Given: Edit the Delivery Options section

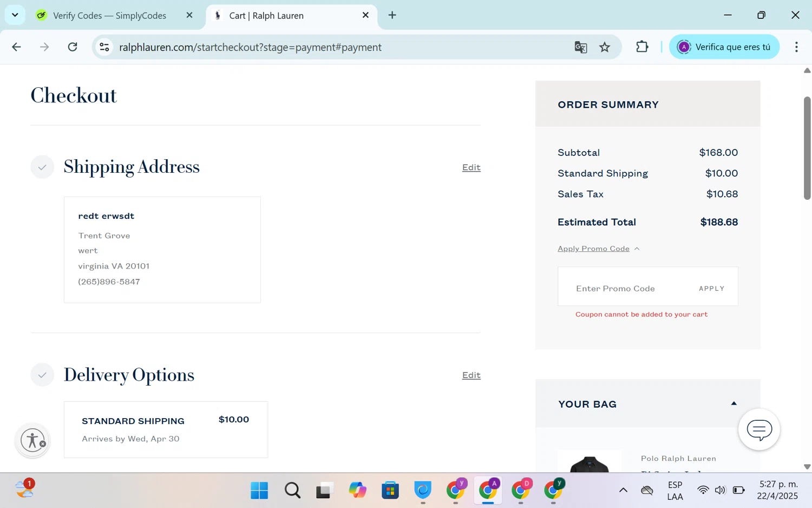Looking at the screenshot, I should pyautogui.click(x=471, y=375).
